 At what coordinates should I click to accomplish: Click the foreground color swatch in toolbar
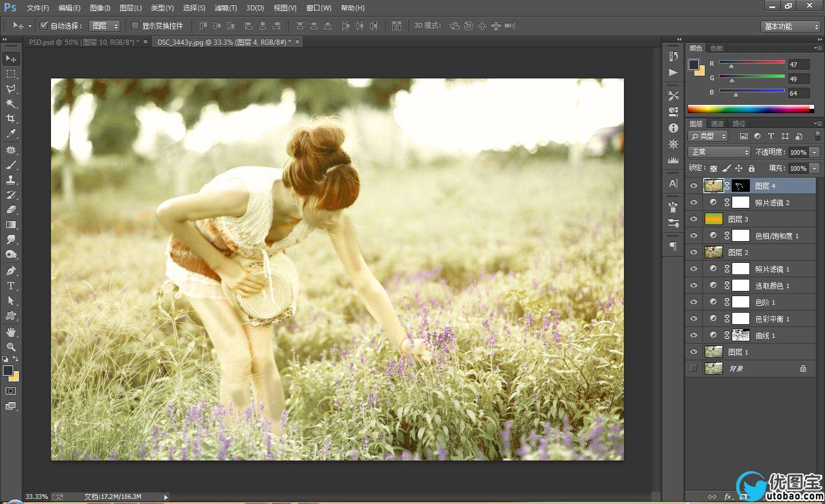point(7,371)
